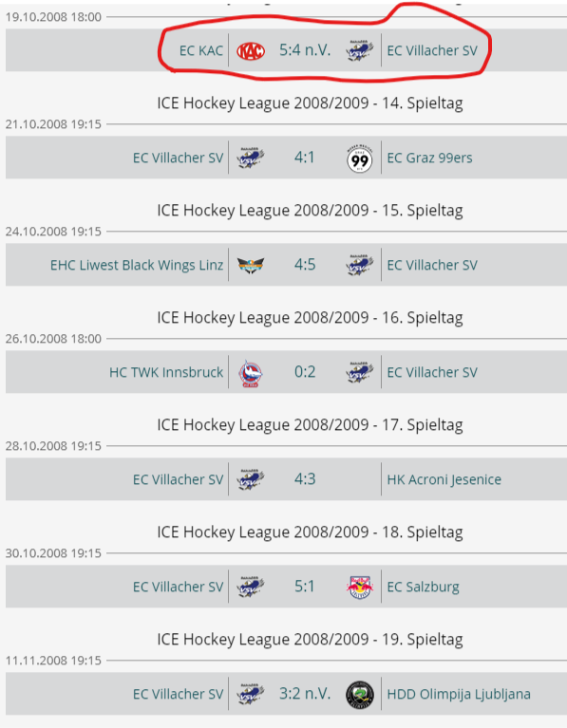The width and height of the screenshot is (567, 728).
Task: Click the red KAC team logo
Action: click(251, 50)
